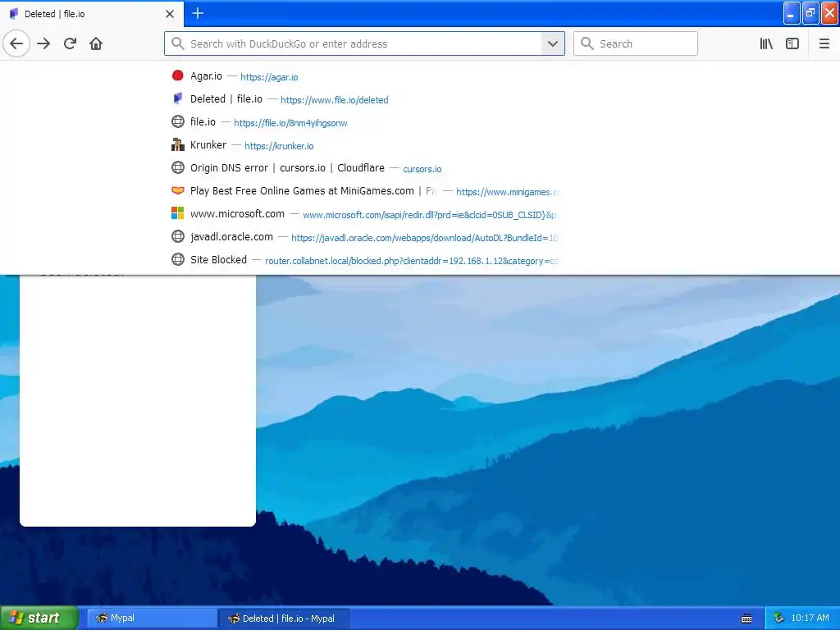Click the system tray network icon
Screen dimensions: 840x630
[x=778, y=619]
